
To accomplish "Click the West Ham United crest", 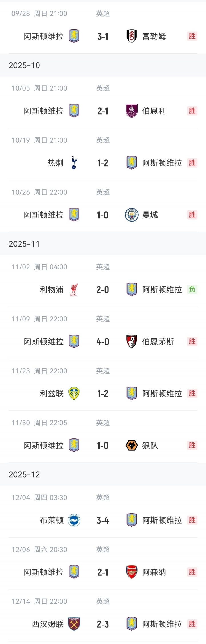I will [74, 624].
